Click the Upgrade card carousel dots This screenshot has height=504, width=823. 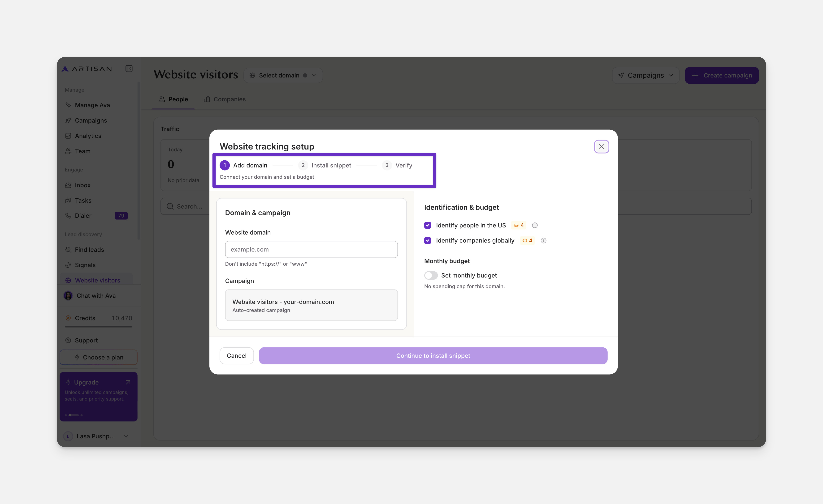[74, 415]
